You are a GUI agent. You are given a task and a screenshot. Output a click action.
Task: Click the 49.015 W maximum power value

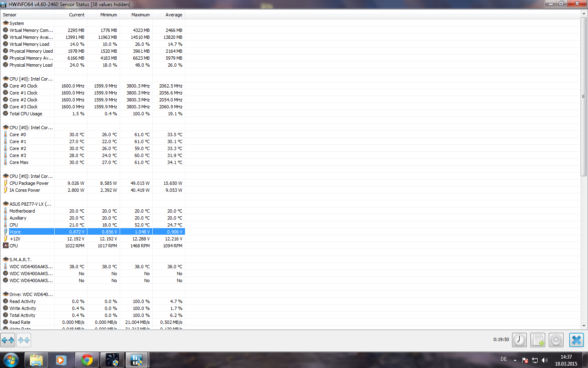(140, 183)
